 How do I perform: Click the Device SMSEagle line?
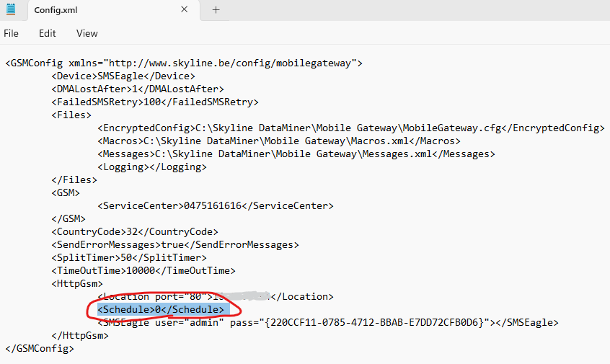pyautogui.click(x=123, y=76)
